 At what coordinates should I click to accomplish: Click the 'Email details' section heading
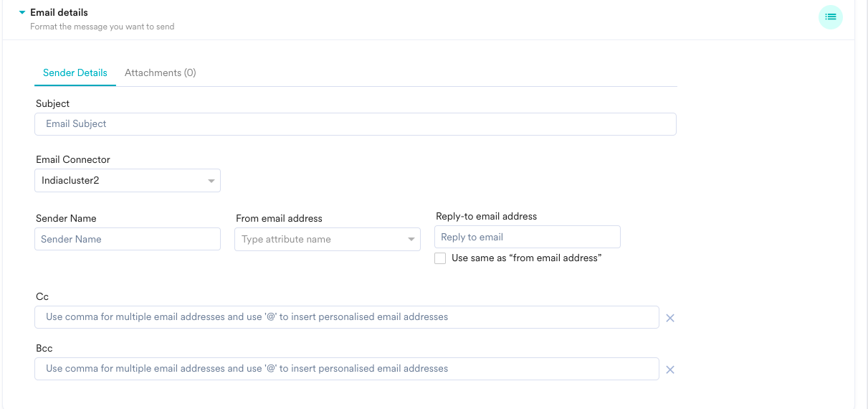click(x=59, y=13)
